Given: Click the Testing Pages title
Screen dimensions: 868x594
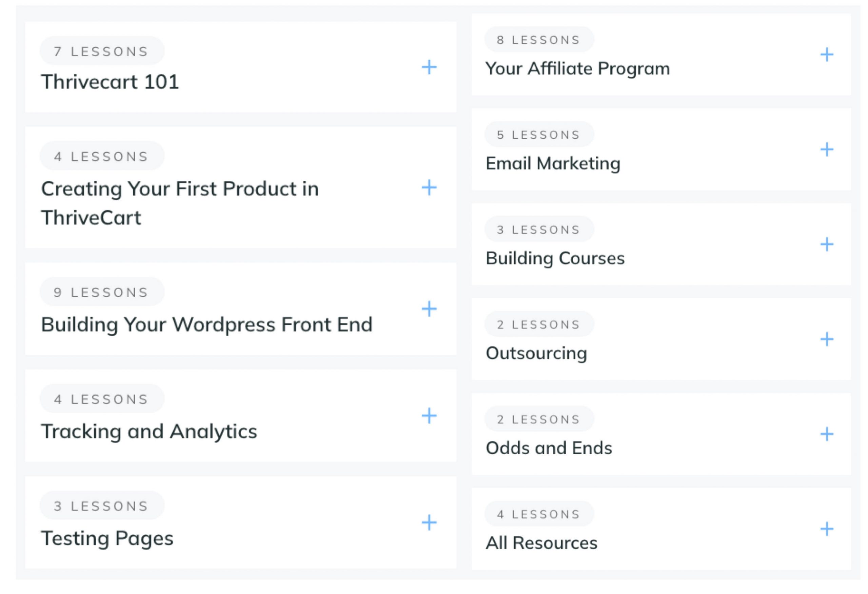Looking at the screenshot, I should [x=107, y=538].
